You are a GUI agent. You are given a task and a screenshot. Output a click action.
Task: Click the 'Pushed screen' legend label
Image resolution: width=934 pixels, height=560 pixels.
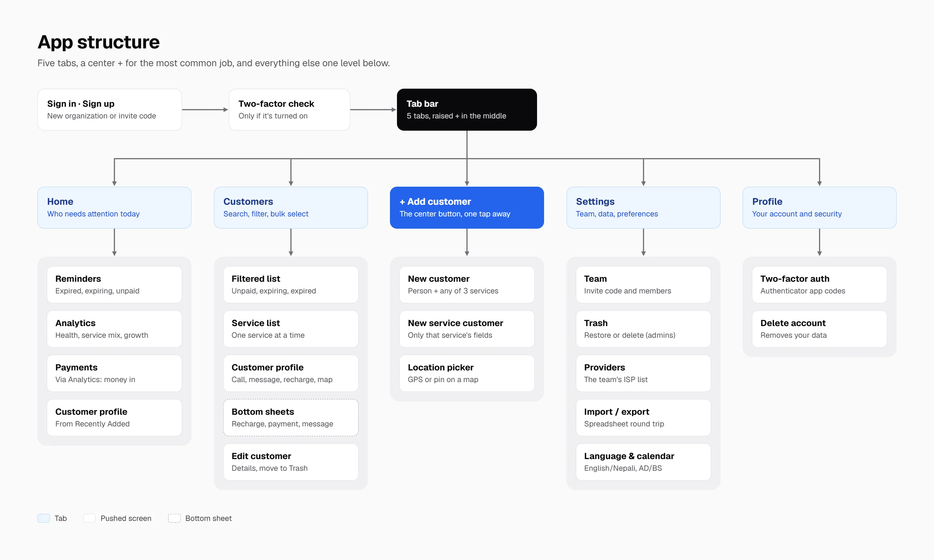tap(126, 518)
